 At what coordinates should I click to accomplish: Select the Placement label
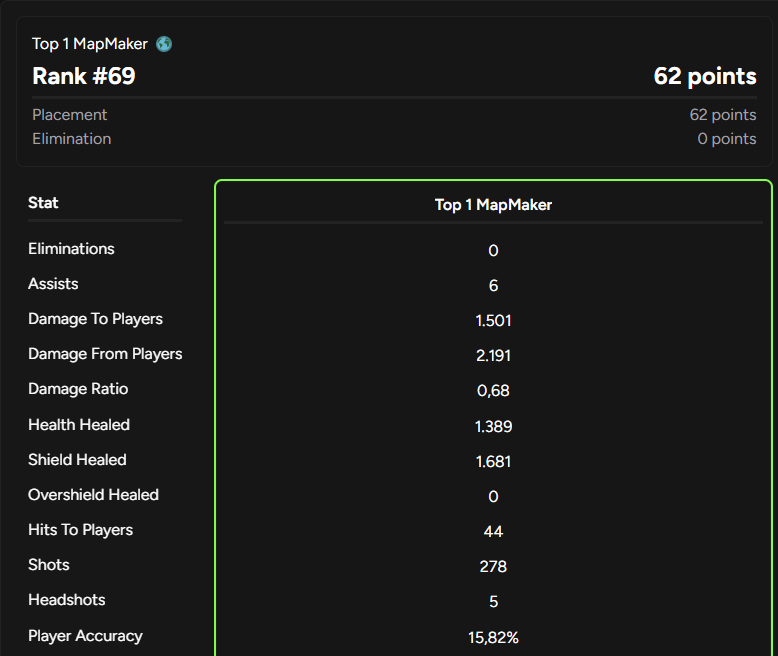click(69, 115)
